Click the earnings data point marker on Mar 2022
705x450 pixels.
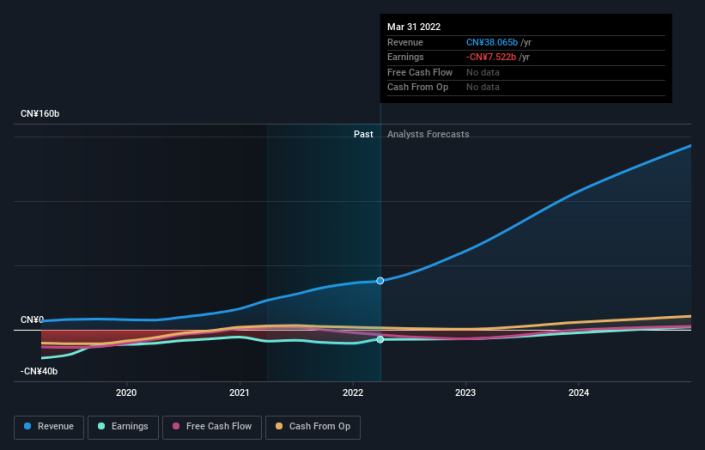click(380, 339)
